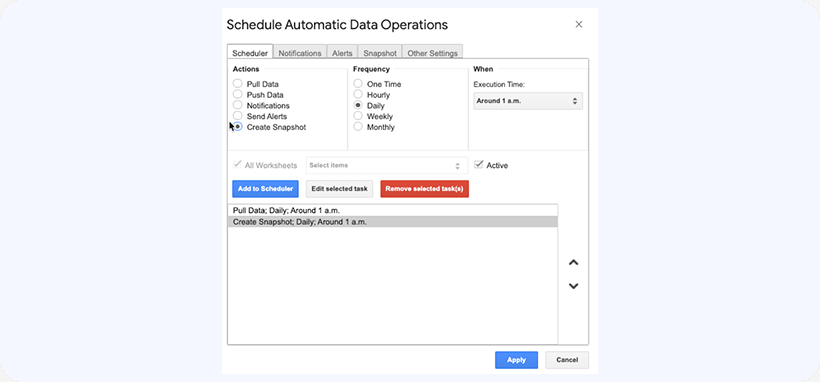Viewport: 820px width, 382px height.
Task: Move selected task down with arrow
Action: click(574, 286)
